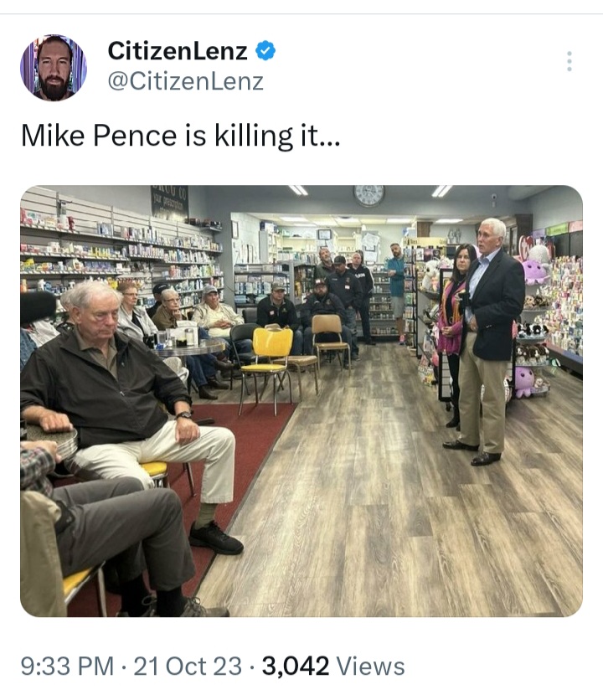
Task: Open the @CitizenLenz handle link
Action: (185, 81)
